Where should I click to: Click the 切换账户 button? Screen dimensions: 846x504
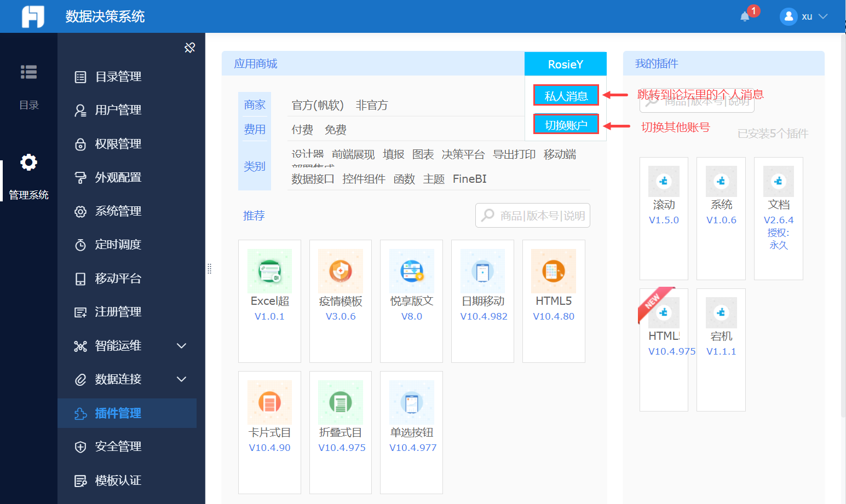coord(566,125)
